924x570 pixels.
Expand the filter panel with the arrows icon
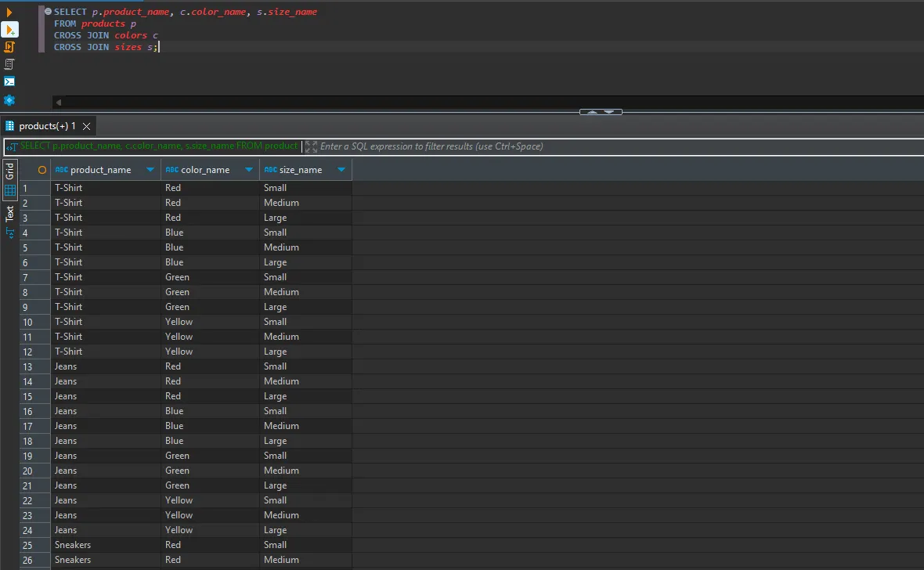pyautogui.click(x=311, y=146)
